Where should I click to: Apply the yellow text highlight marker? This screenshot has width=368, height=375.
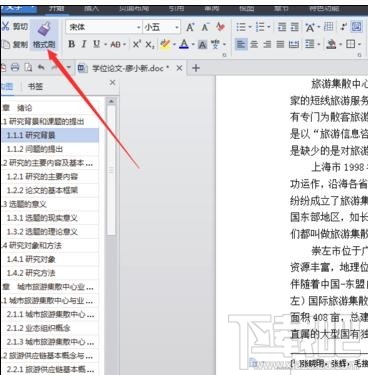(x=165, y=44)
